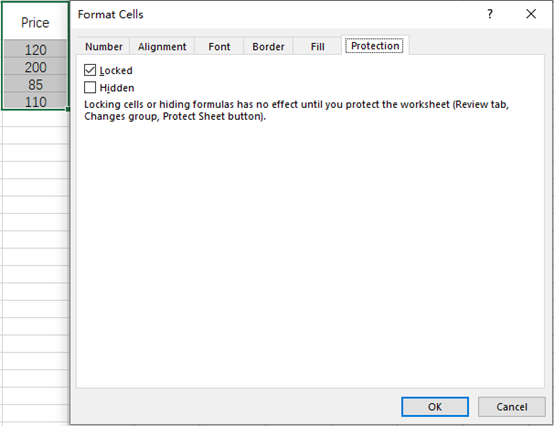Select the Price header cell
This screenshot has width=554, height=426.
tap(35, 22)
